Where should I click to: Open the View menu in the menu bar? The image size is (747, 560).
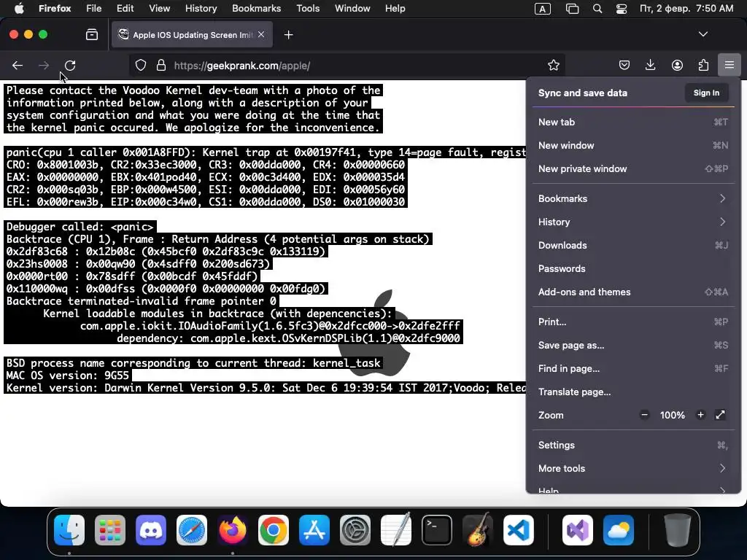pos(159,8)
